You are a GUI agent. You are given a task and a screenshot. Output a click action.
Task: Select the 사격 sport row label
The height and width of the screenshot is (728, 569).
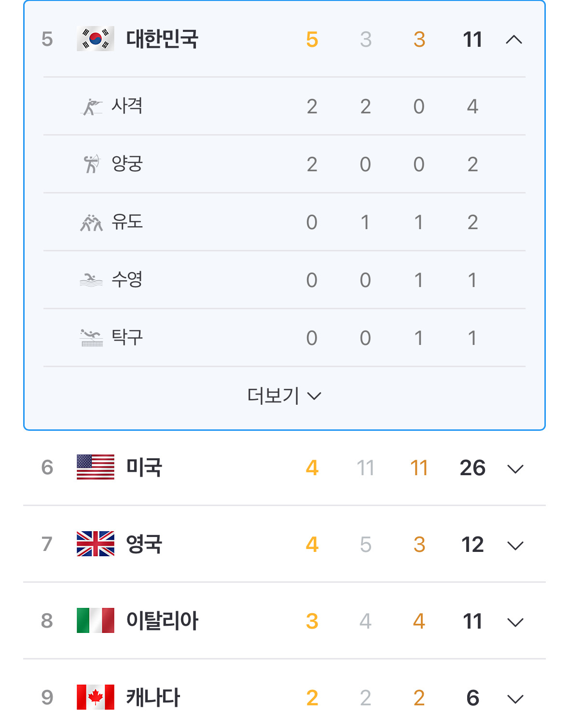click(127, 106)
